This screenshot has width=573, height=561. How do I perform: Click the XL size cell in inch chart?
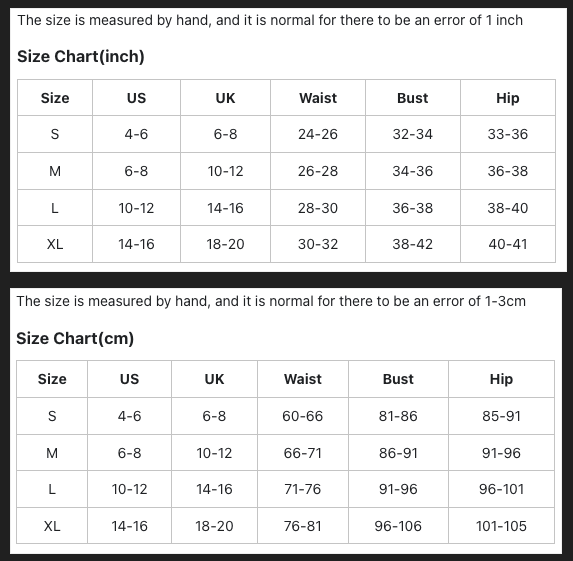(55, 244)
